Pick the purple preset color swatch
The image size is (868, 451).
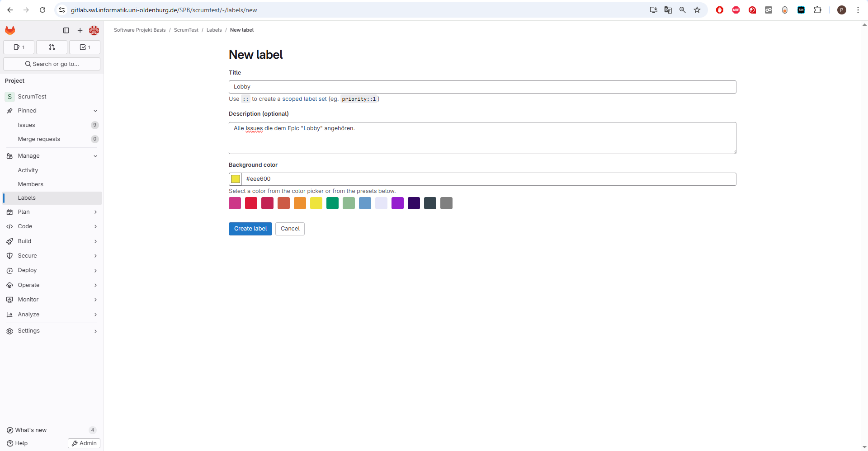pos(397,203)
